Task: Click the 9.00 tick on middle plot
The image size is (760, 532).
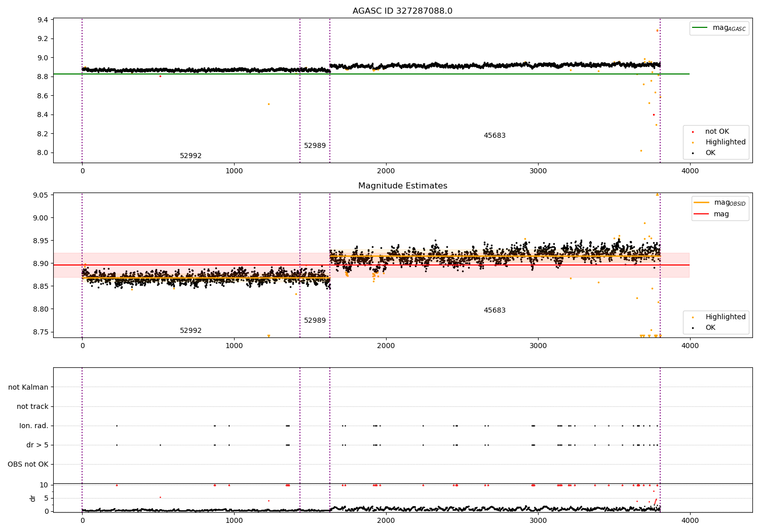Action: coord(41,218)
